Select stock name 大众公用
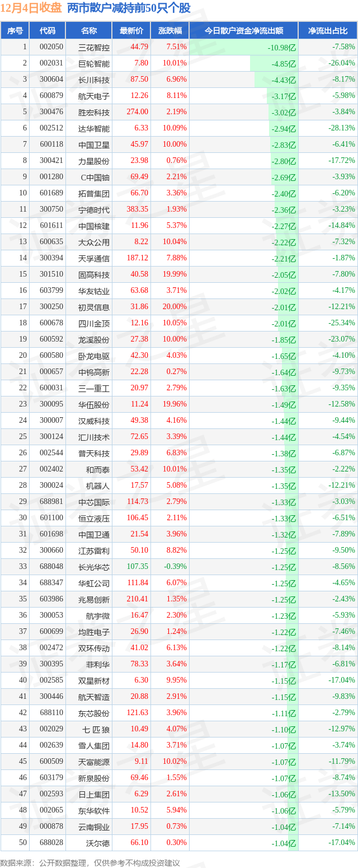This screenshot has height=868, width=358. pos(94,242)
